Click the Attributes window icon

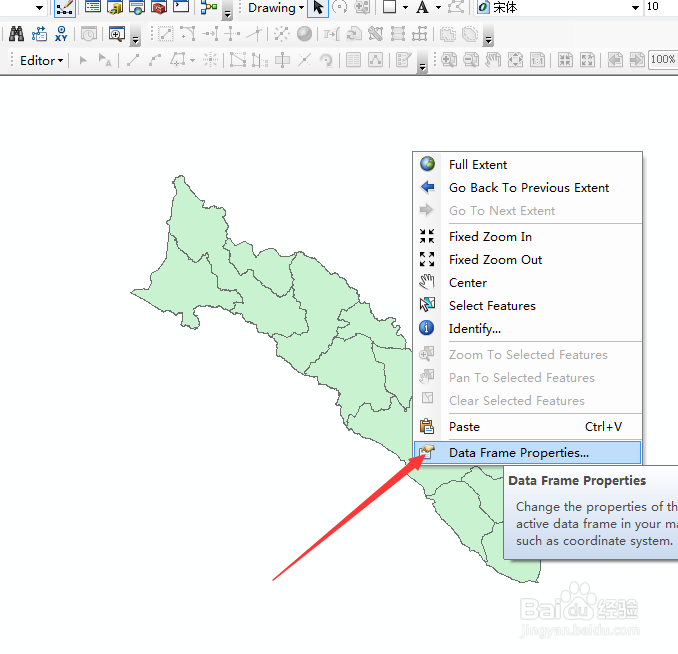pos(353,60)
